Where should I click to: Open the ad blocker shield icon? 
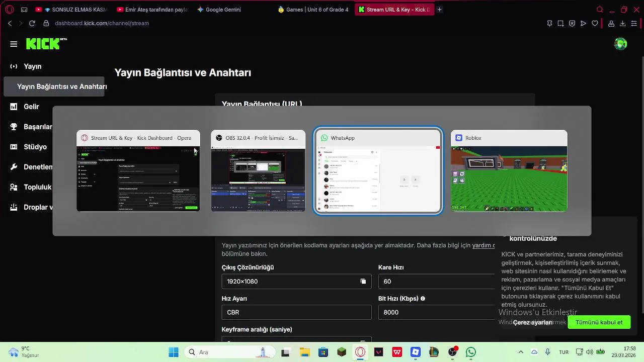[572, 23]
